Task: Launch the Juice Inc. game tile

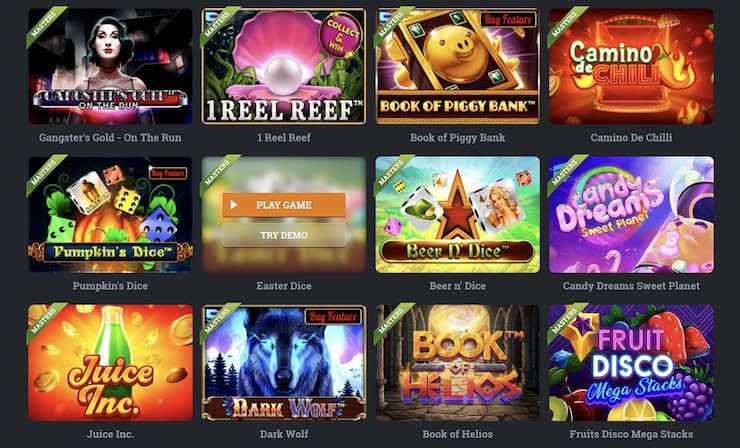Action: [x=110, y=363]
